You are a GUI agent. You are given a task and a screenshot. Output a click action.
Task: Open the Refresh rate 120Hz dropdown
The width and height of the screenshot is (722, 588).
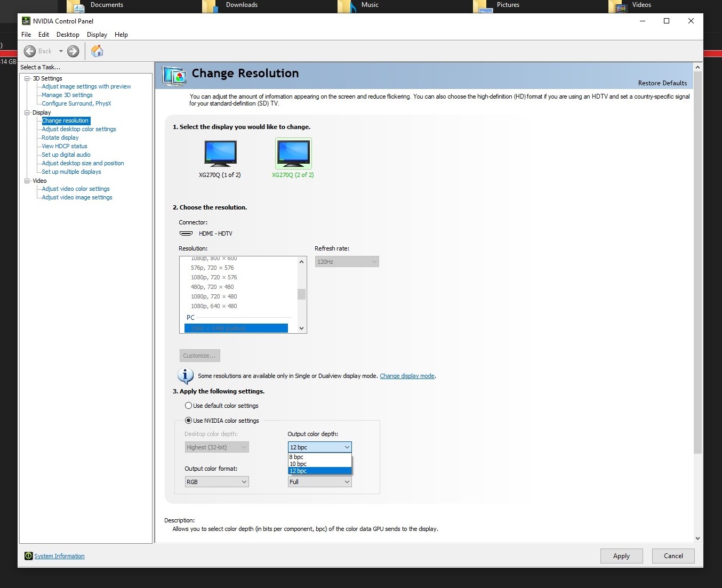point(347,262)
